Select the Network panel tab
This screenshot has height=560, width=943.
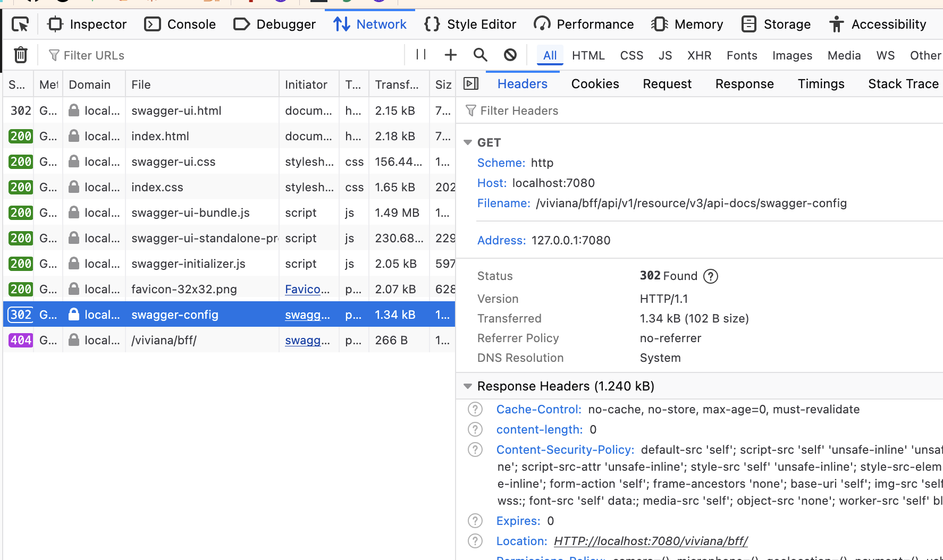[x=370, y=24]
